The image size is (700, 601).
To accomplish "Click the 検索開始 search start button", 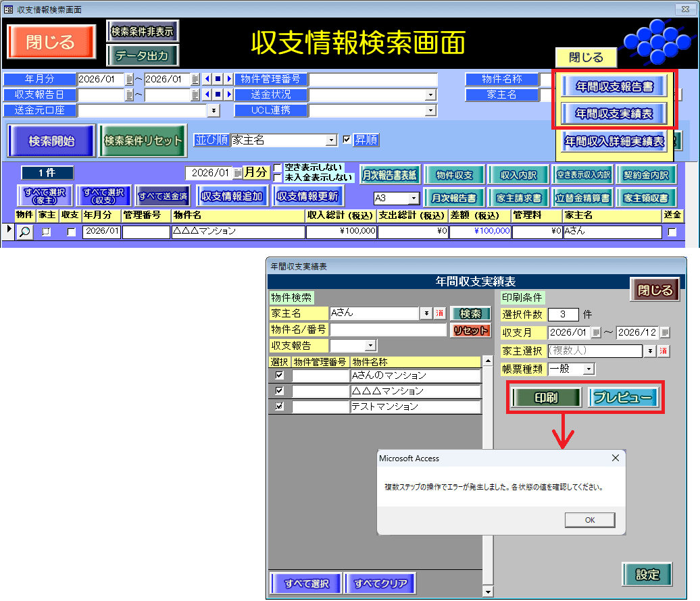I will point(51,141).
